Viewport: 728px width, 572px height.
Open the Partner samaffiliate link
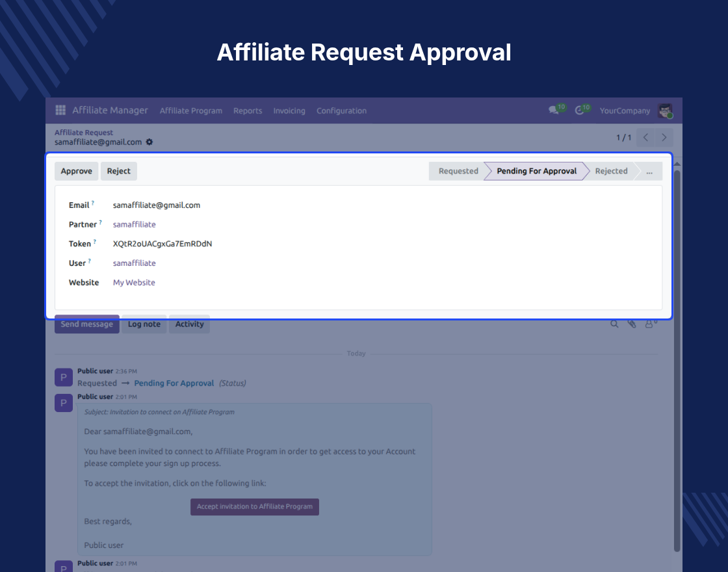click(134, 224)
